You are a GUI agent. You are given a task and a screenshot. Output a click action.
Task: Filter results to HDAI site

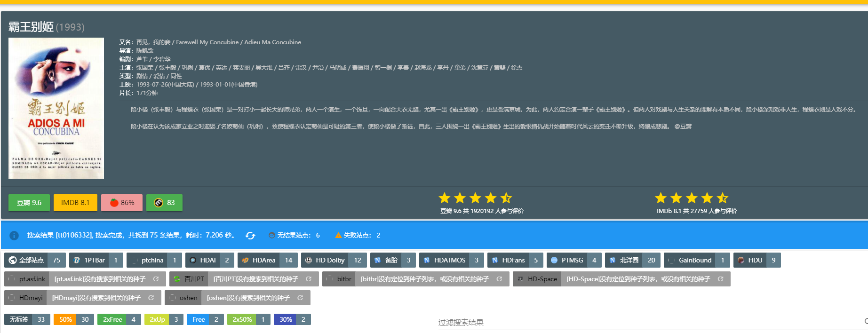click(209, 260)
